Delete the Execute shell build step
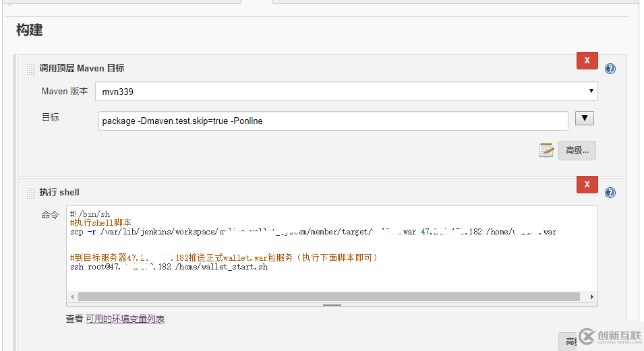644x351 pixels. tap(587, 185)
